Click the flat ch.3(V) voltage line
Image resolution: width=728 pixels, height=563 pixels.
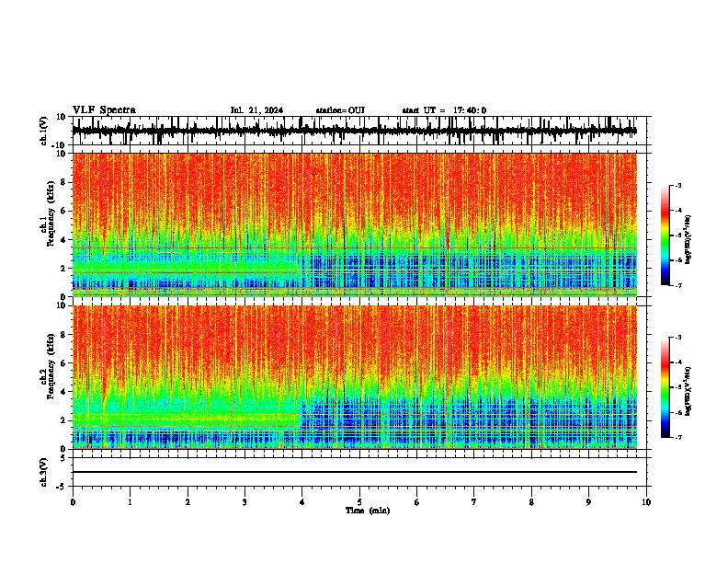click(x=355, y=472)
